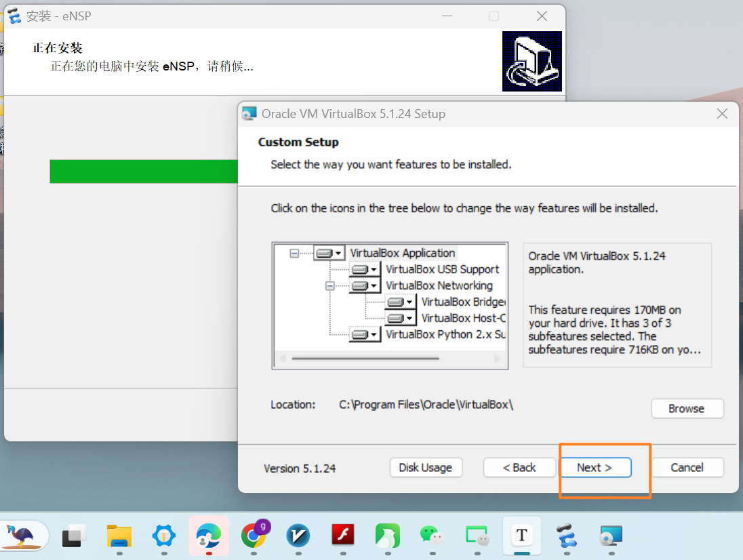
Task: Select the VirtualBox setup taskbar icon
Action: click(x=611, y=536)
